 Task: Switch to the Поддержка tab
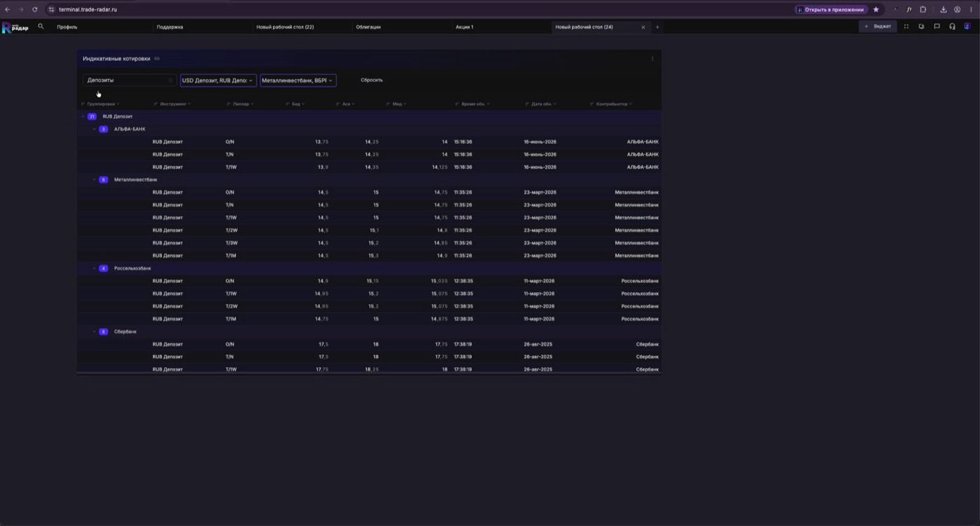(x=170, y=27)
